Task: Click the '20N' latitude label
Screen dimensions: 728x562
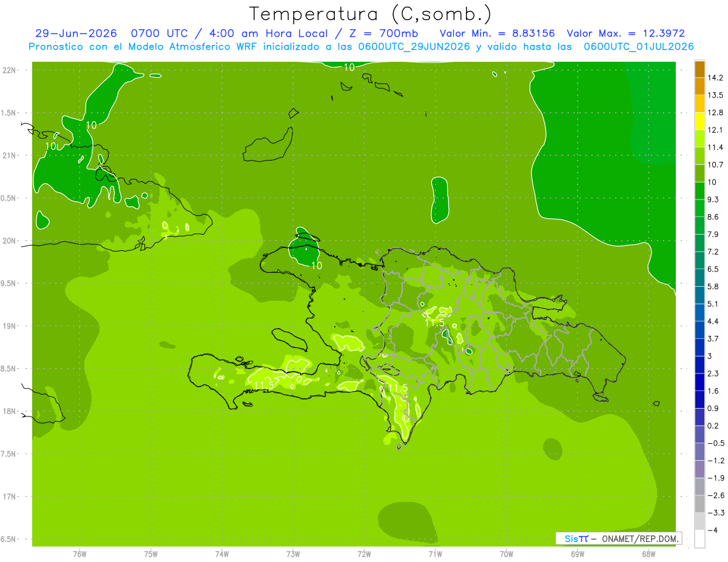Action: click(x=10, y=241)
